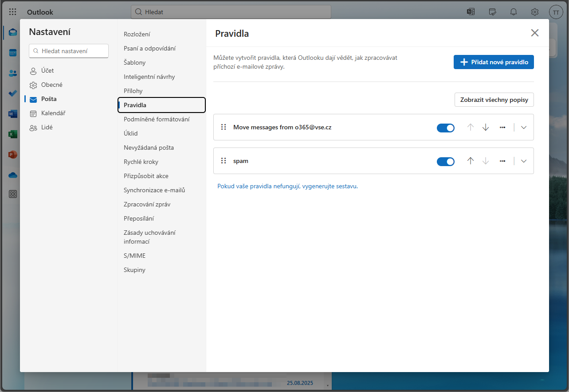This screenshot has height=392, width=569.
Task: Grab drag handle of spam rule
Action: pos(224,161)
